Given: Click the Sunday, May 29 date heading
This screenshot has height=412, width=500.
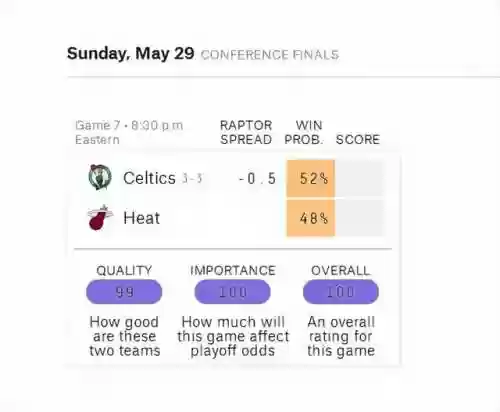Looking at the screenshot, I should click(131, 53).
